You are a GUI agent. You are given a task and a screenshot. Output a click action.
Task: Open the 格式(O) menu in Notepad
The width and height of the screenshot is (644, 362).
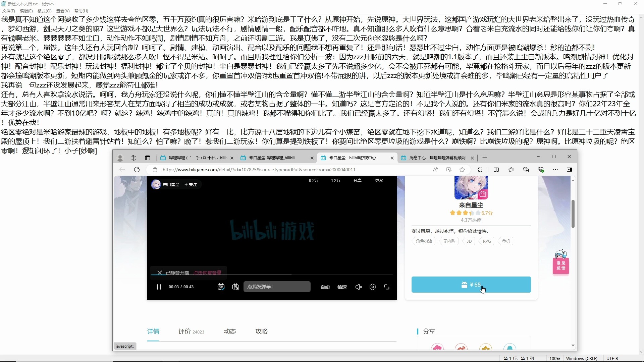pos(44,11)
